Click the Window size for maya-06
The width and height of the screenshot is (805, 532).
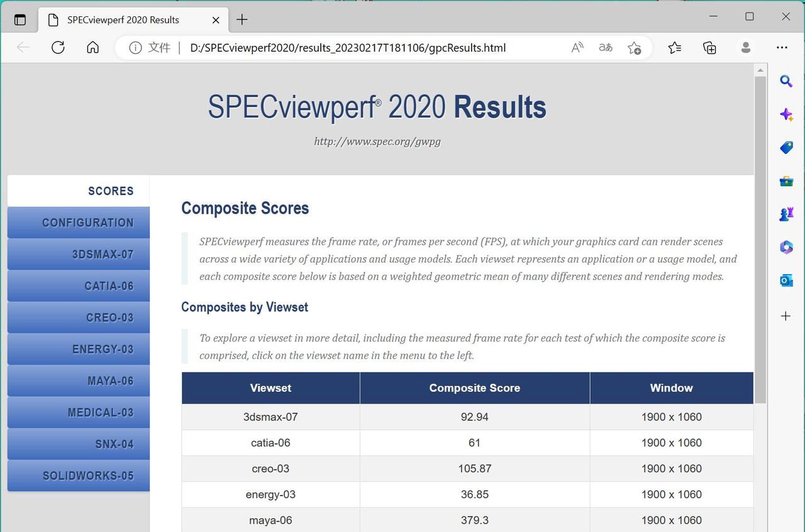click(x=672, y=520)
